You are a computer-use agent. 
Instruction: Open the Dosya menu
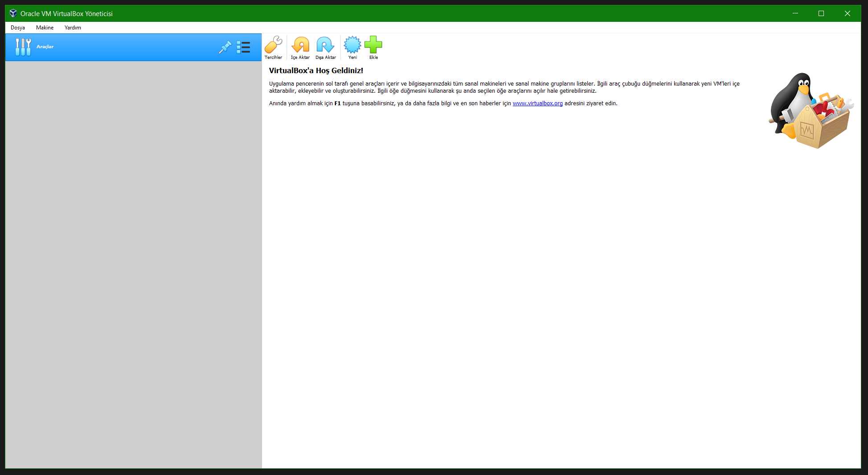pos(18,28)
